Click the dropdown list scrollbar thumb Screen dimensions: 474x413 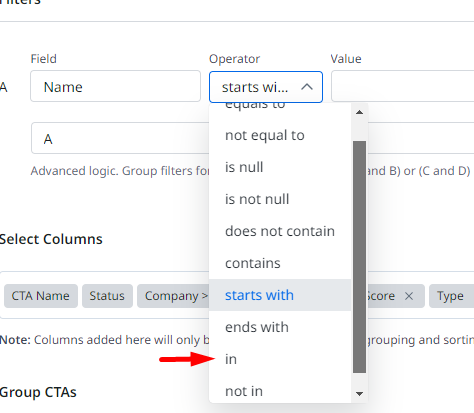(359, 257)
